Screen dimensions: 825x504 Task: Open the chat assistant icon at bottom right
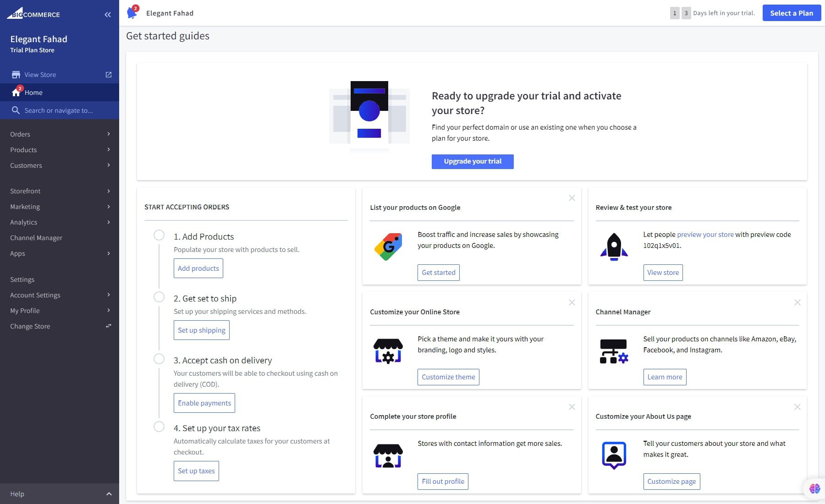pos(814,488)
